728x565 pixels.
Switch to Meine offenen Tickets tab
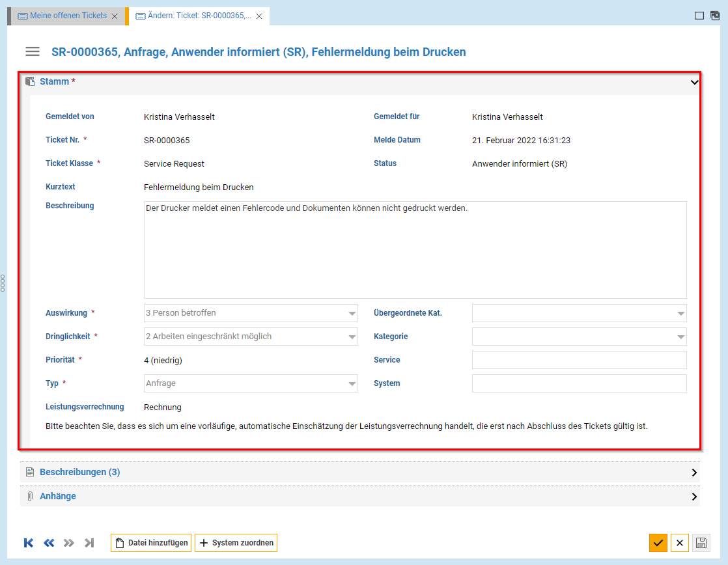[63, 16]
